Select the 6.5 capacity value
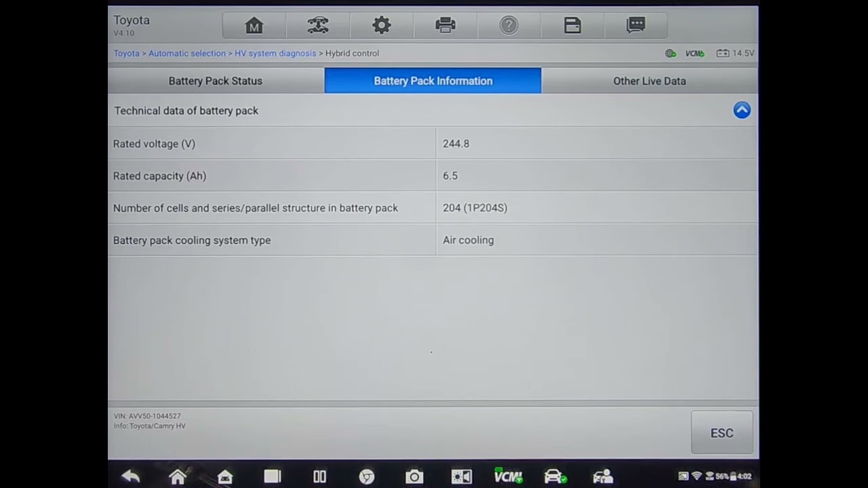Viewport: 868px width, 488px height. click(450, 176)
